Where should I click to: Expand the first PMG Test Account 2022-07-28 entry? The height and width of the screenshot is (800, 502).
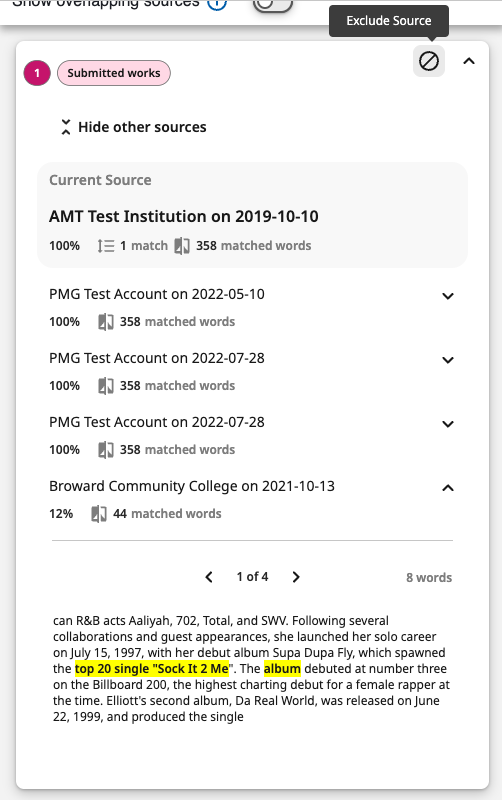448,360
